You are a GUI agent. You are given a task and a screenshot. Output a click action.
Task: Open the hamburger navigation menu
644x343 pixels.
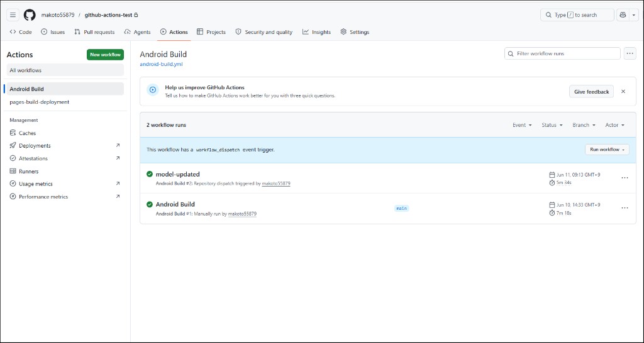13,15
